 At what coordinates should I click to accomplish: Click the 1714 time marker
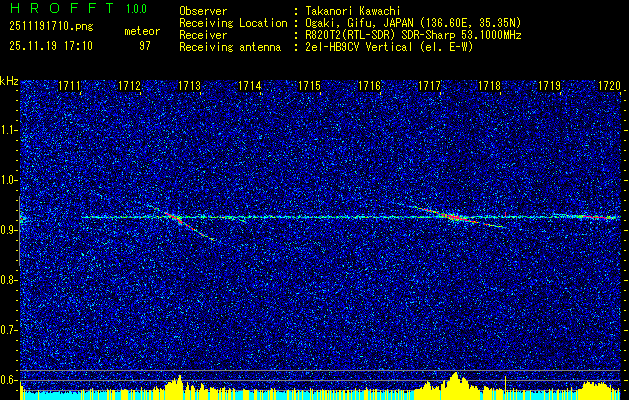point(250,85)
